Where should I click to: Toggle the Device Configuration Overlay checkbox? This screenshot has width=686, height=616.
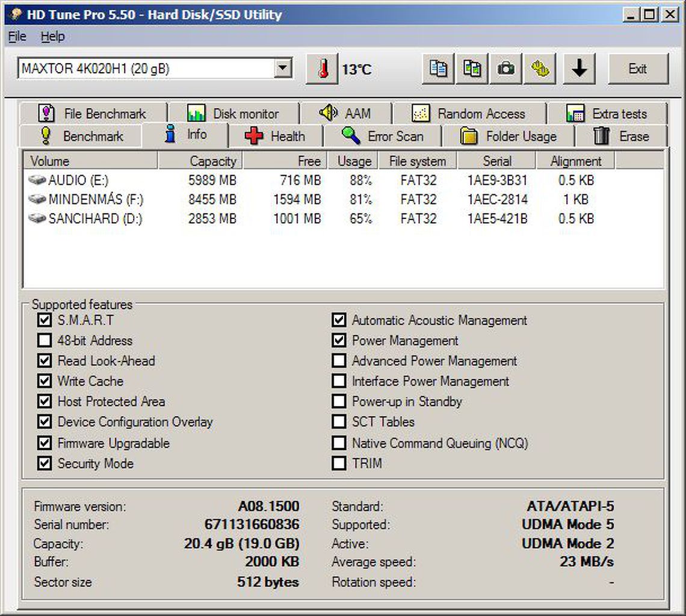pos(44,421)
